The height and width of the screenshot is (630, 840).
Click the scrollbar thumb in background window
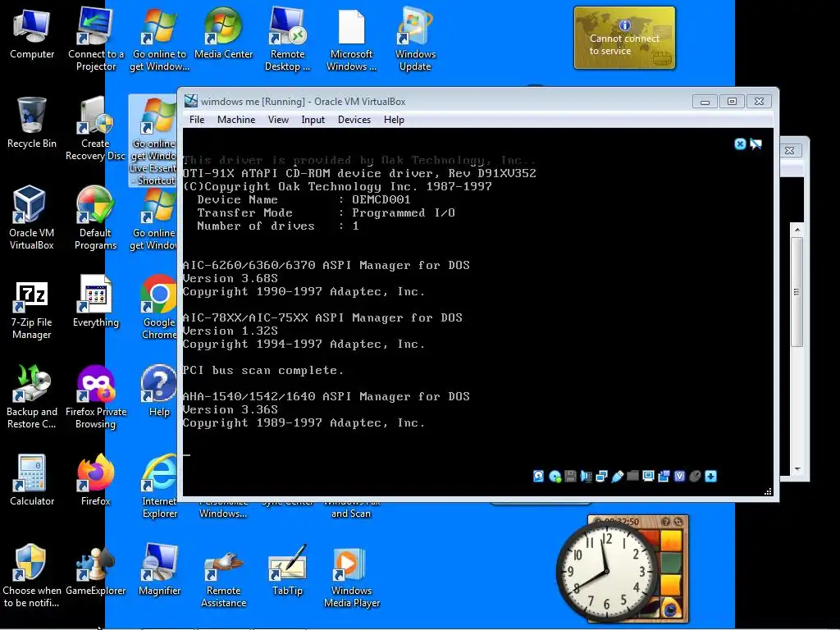point(797,292)
